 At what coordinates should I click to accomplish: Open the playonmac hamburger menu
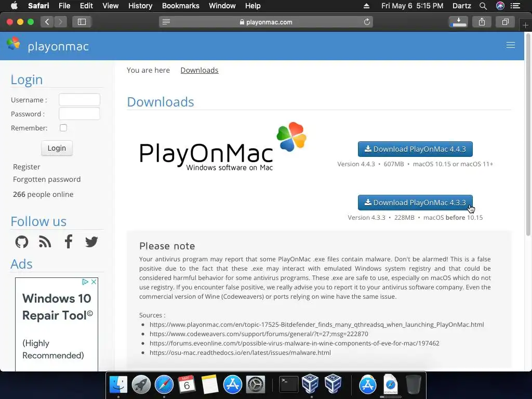(x=511, y=45)
